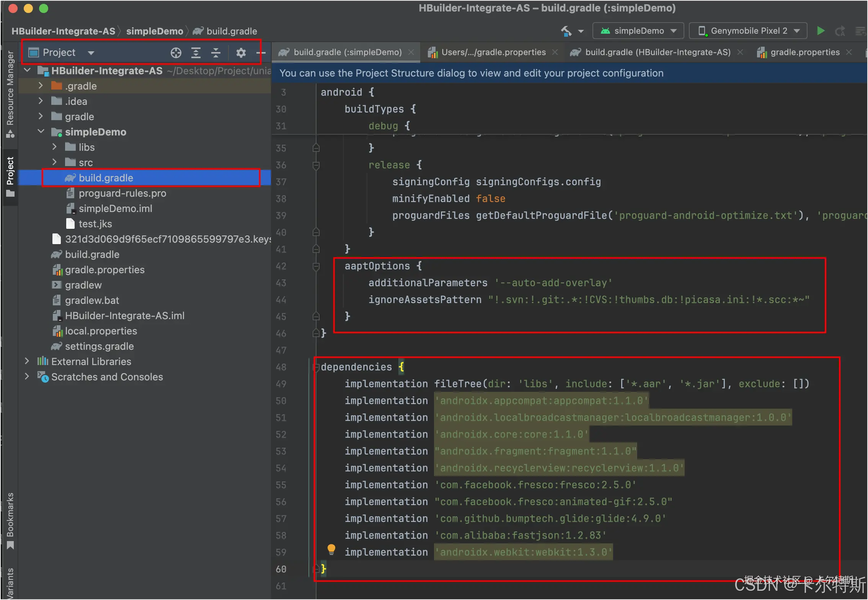Select settings.gradle file
This screenshot has height=600, width=868.
(145, 346)
